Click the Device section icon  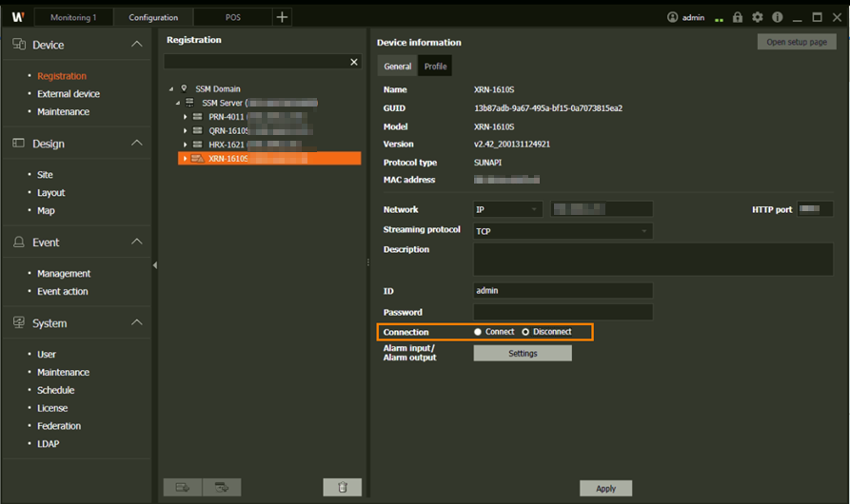click(x=19, y=45)
